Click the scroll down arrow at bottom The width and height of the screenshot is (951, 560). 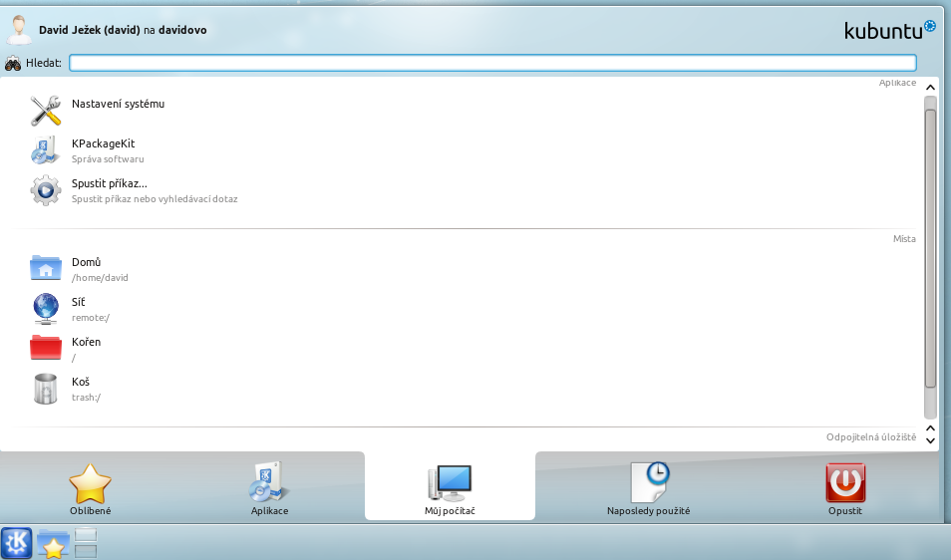[x=930, y=441]
